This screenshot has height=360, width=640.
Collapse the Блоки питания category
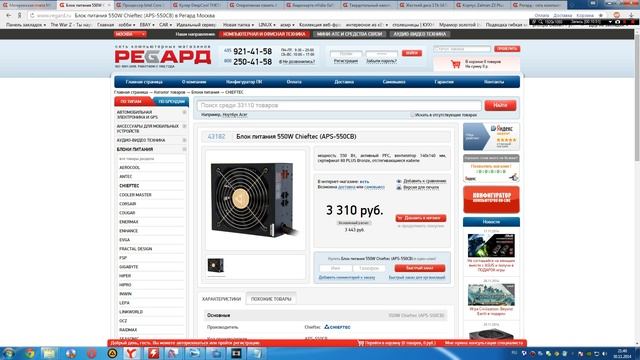point(184,149)
